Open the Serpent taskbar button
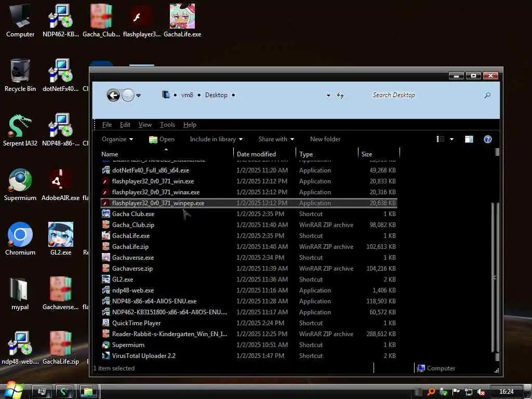Screen dimensions: 532x399 [63, 392]
